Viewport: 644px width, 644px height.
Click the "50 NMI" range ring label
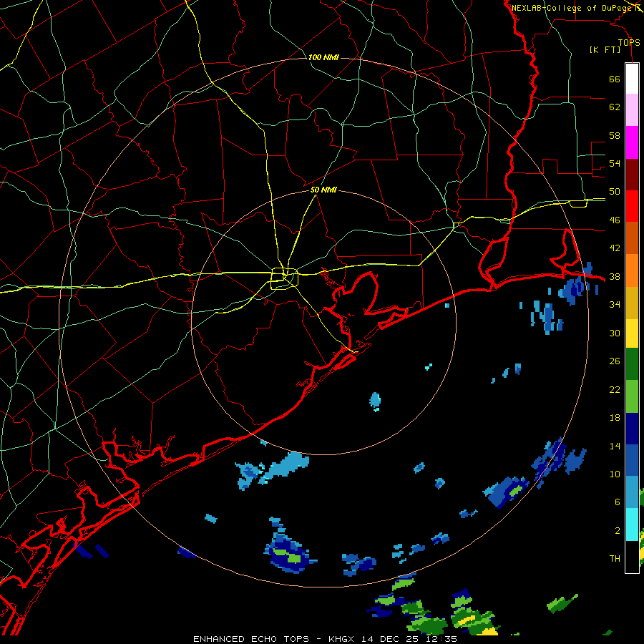(x=323, y=190)
